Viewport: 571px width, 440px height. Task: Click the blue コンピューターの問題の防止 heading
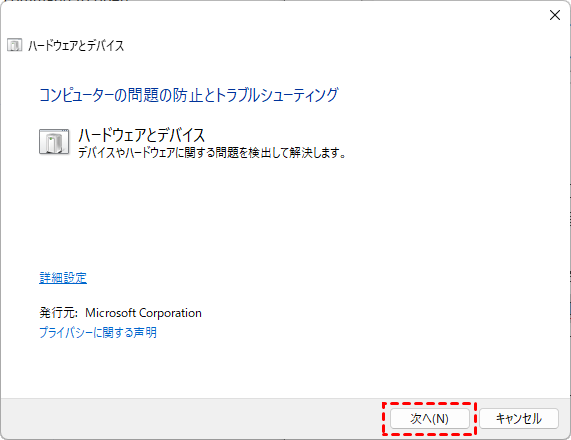[189, 95]
